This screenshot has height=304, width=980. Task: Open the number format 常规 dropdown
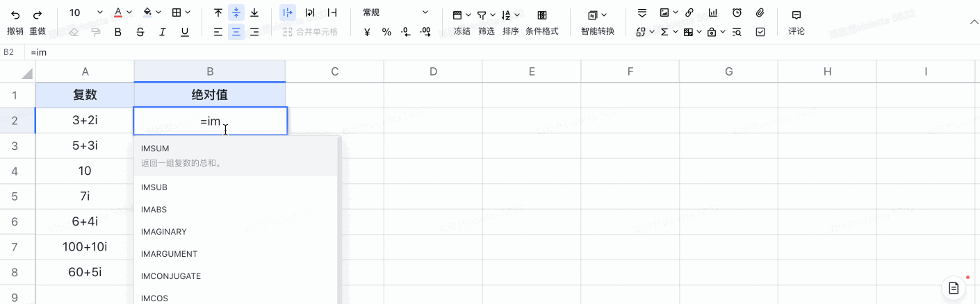click(396, 12)
